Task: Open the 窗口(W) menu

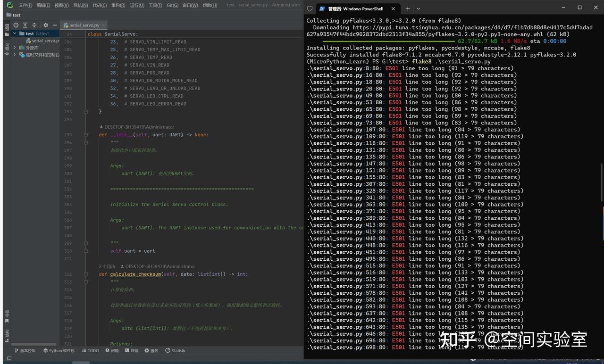Action: tap(190, 5)
